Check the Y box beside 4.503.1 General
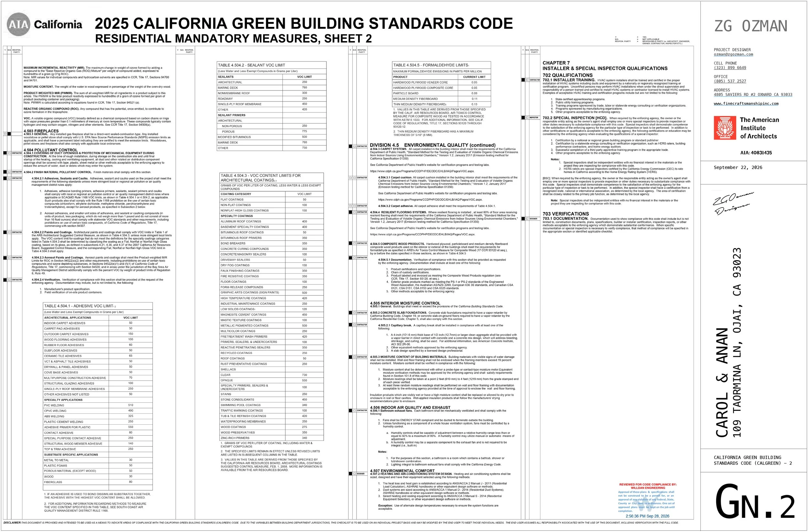The image size is (808, 532). [x=5, y=134]
